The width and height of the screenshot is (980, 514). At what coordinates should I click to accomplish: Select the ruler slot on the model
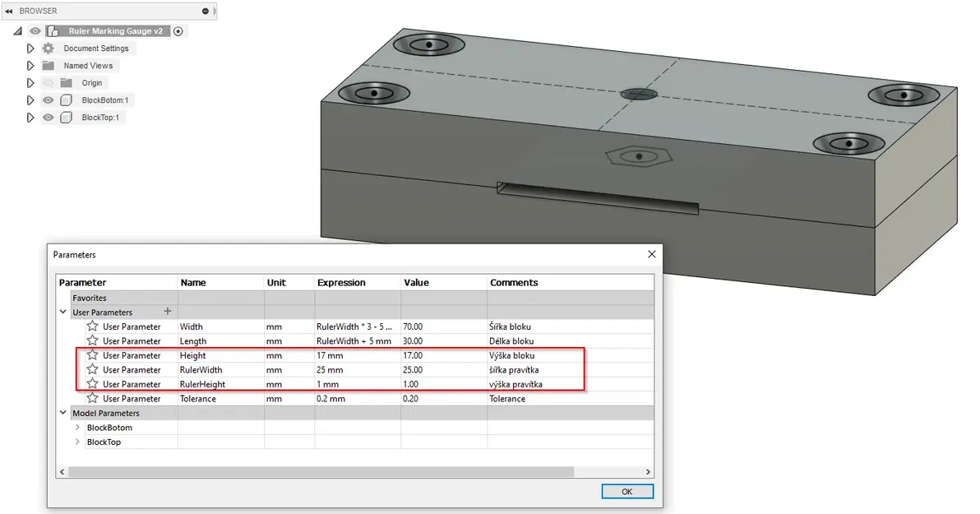pos(599,198)
